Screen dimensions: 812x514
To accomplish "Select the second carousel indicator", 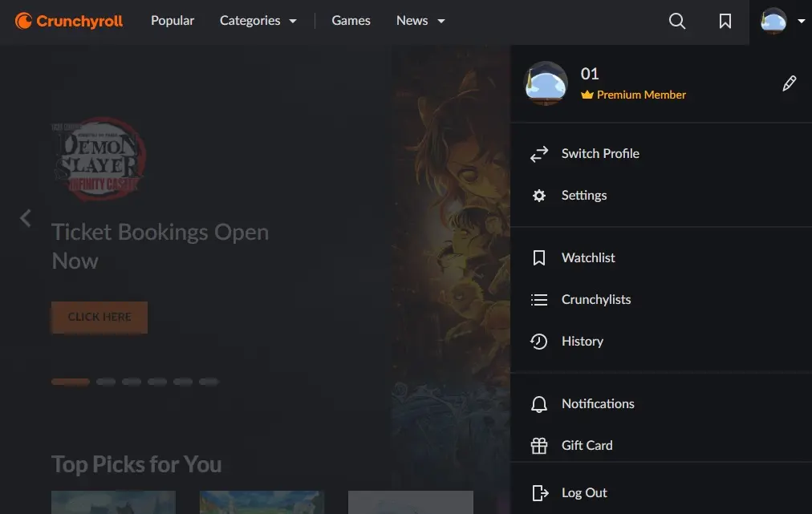I will 106,382.
